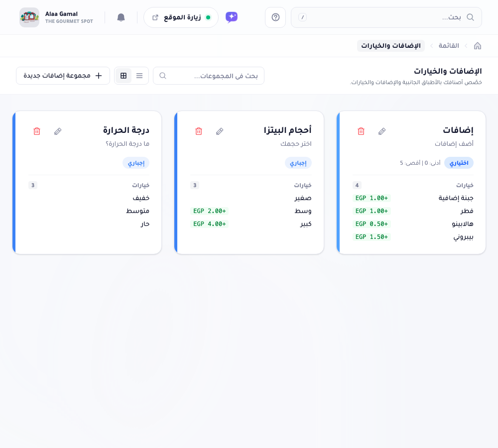Image resolution: width=498 pixels, height=448 pixels.
Task: Click the EGP 0.50+ price tag
Action: tap(372, 224)
